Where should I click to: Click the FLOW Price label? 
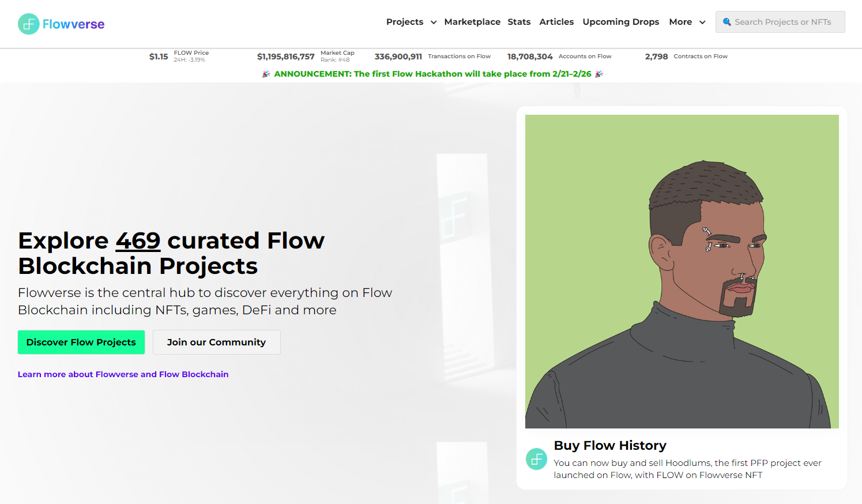[x=191, y=53]
